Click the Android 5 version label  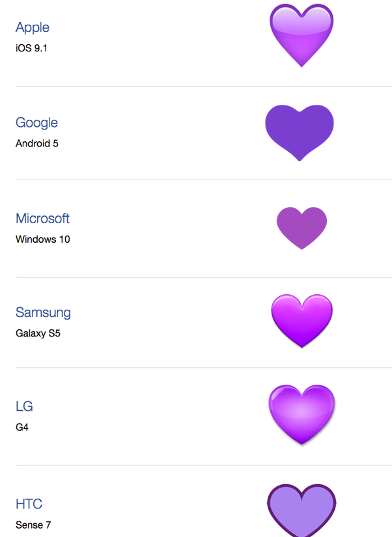coord(37,143)
